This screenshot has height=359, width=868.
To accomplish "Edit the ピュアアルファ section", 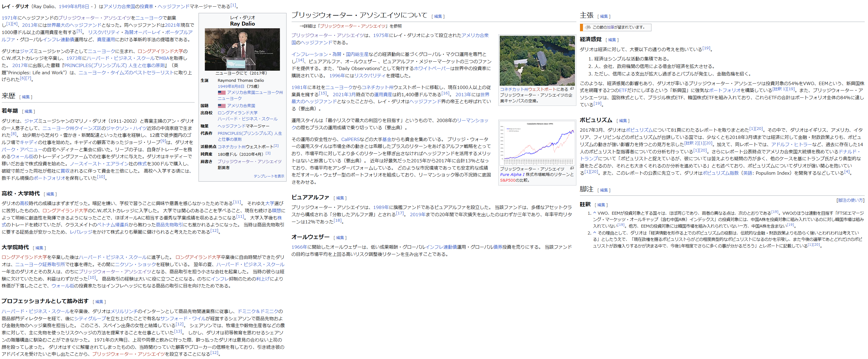I will pyautogui.click(x=340, y=198).
